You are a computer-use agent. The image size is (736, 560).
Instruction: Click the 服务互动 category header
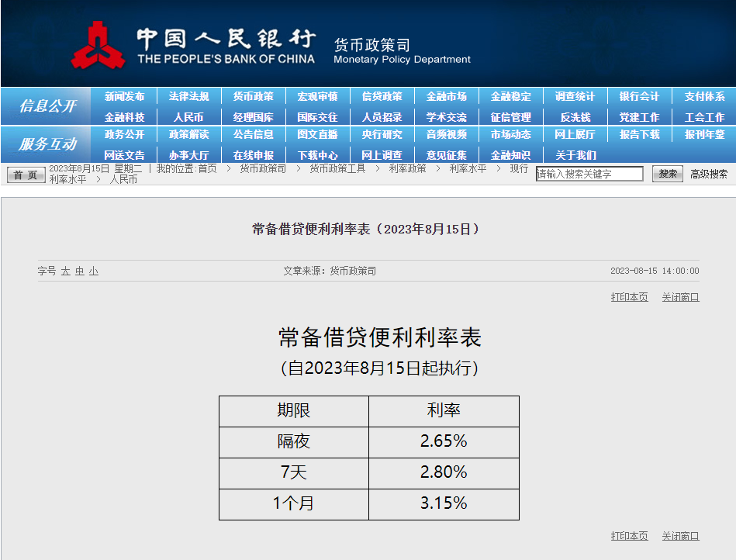[x=47, y=144]
